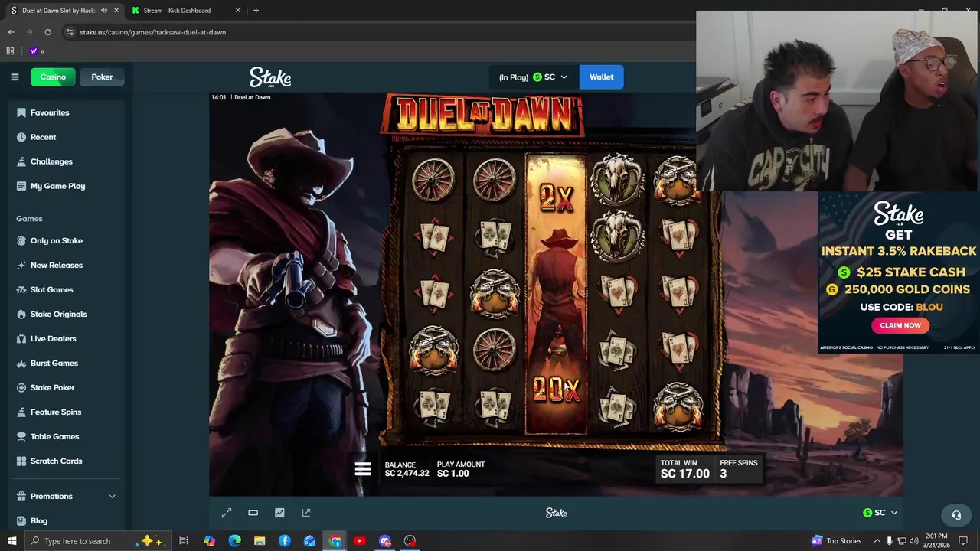Click the Balance SC 2,474.32 readout

point(407,469)
